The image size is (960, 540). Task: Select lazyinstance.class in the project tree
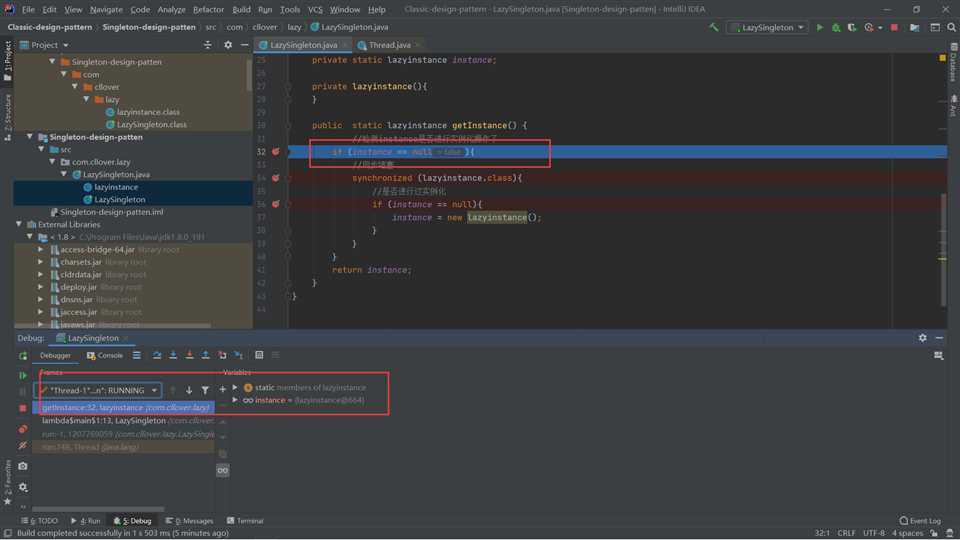(x=148, y=112)
